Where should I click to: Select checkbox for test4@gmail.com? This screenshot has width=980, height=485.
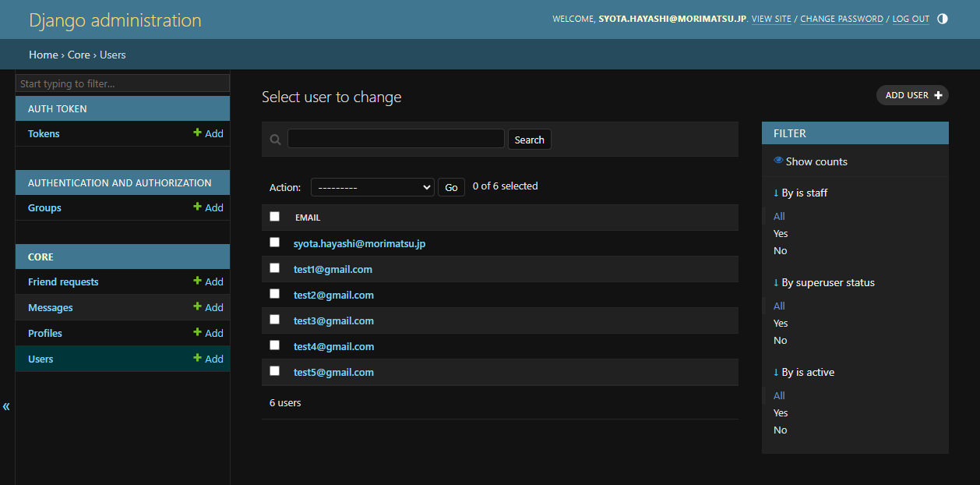click(x=274, y=345)
